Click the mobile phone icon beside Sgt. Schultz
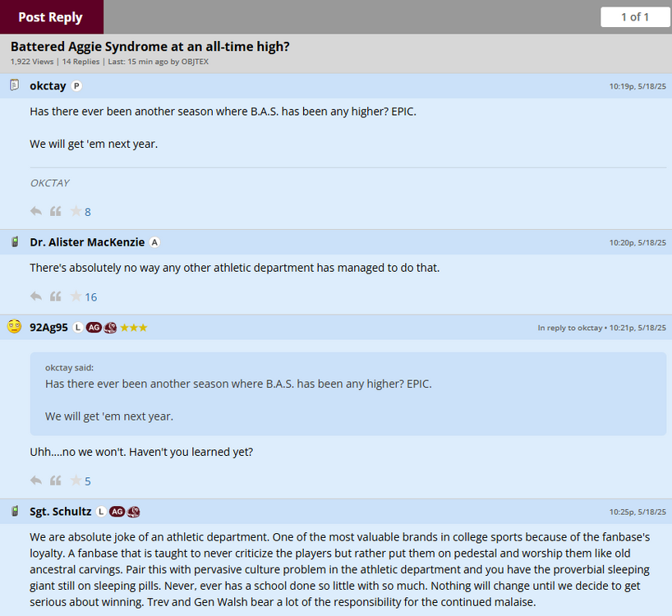This screenshot has height=616, width=672. [x=14, y=512]
